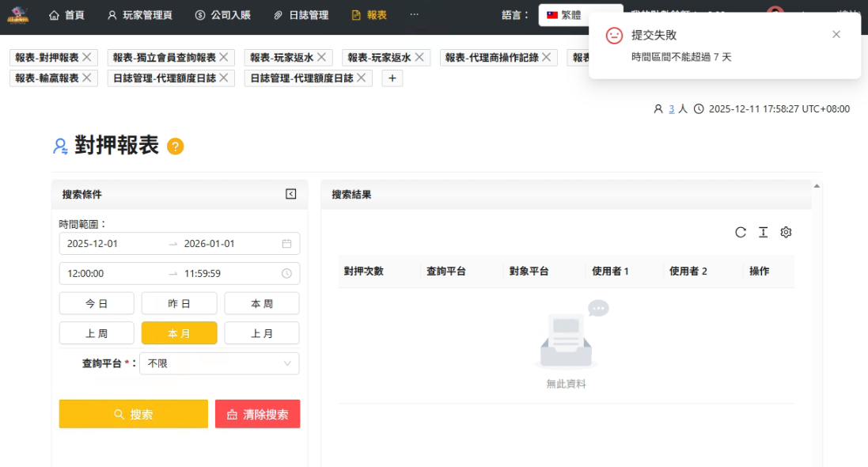Expand the 查詢平台 dropdown

[x=219, y=363]
